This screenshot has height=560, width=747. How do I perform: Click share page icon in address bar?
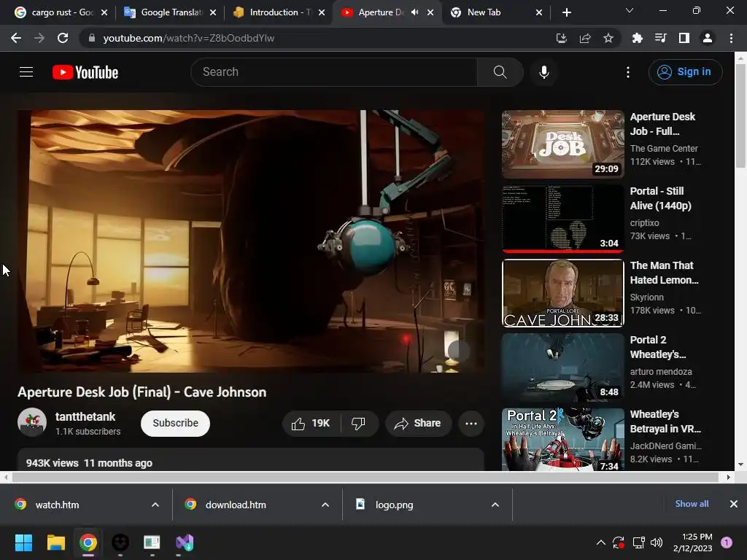[x=585, y=38]
